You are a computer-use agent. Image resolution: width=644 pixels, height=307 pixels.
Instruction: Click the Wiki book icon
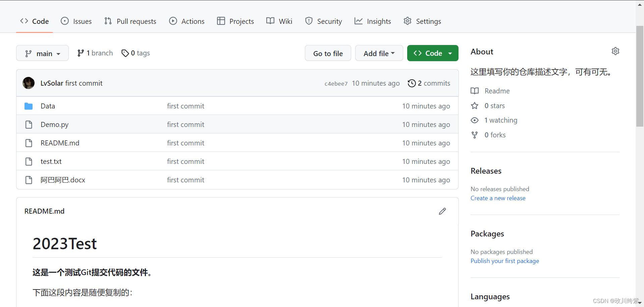point(270,21)
